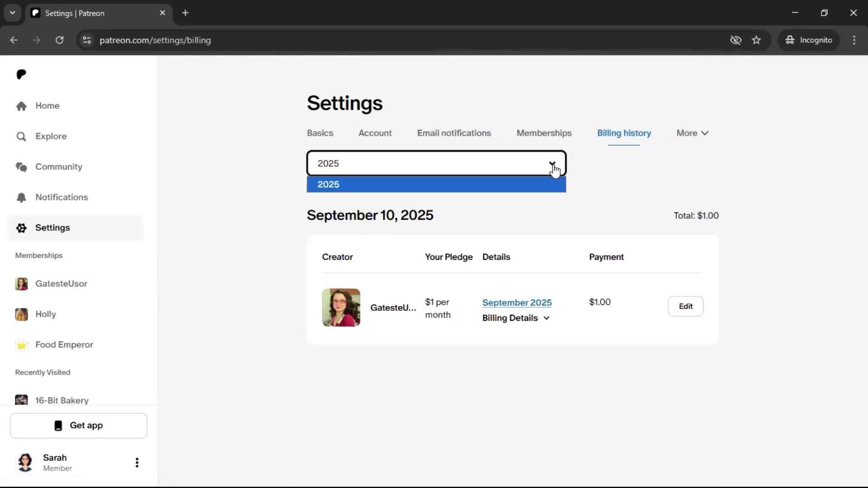Click GatesteU... creator name in table
Viewport: 868px width, 488px height.
tap(393, 308)
